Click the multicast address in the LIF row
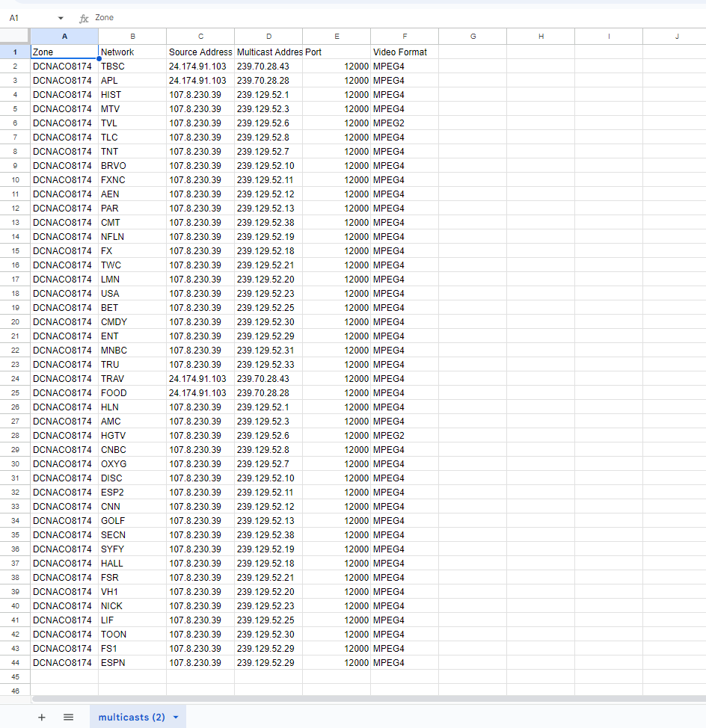Screen dimensions: 706x728 [268, 620]
